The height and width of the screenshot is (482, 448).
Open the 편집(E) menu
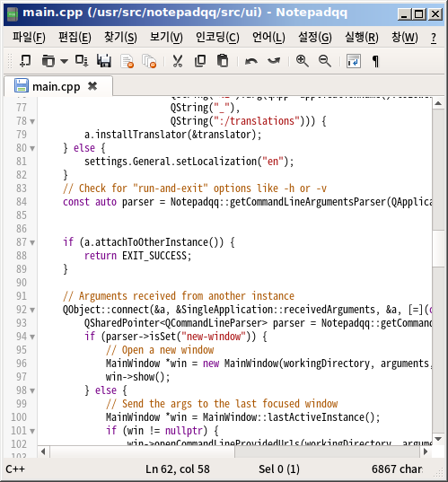(75, 38)
